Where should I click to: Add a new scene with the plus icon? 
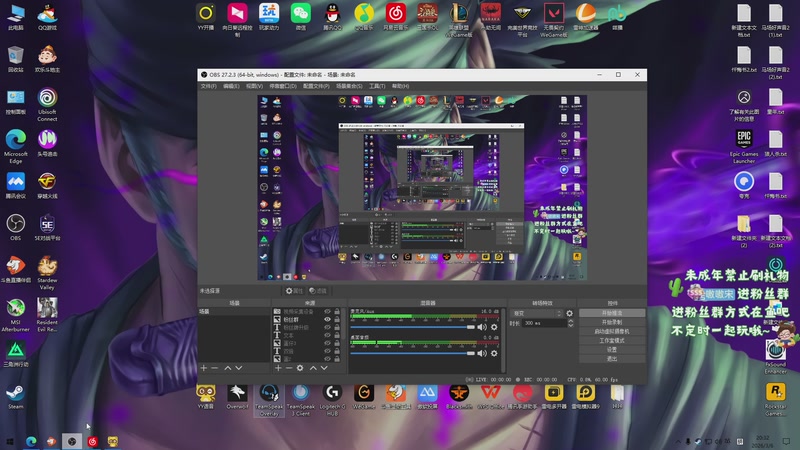coord(204,368)
